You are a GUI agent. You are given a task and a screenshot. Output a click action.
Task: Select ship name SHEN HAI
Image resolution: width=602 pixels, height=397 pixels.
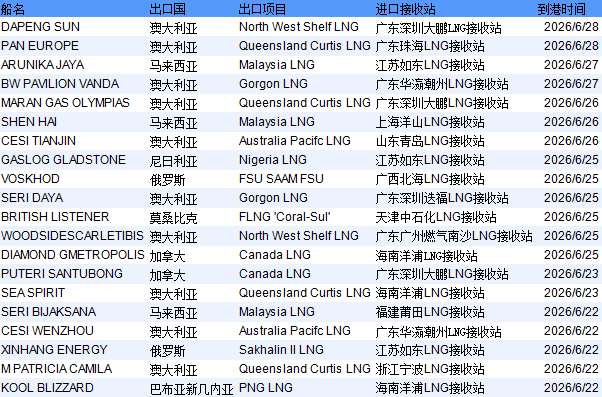coord(29,122)
